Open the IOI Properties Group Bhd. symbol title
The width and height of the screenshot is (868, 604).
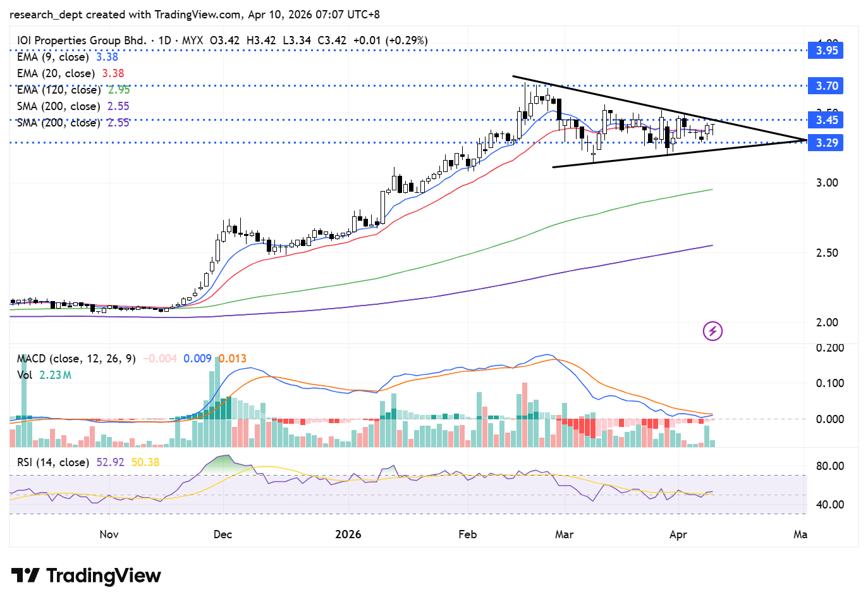(82, 40)
